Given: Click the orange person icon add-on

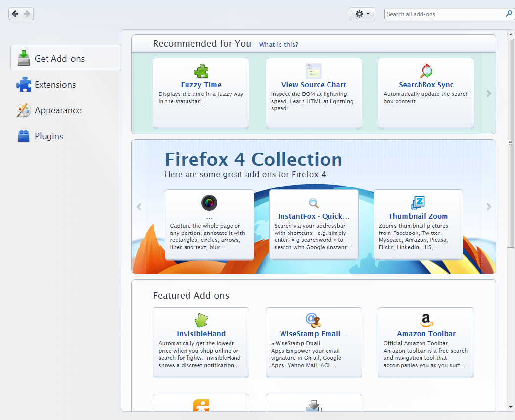Looking at the screenshot, I should click(x=201, y=405).
